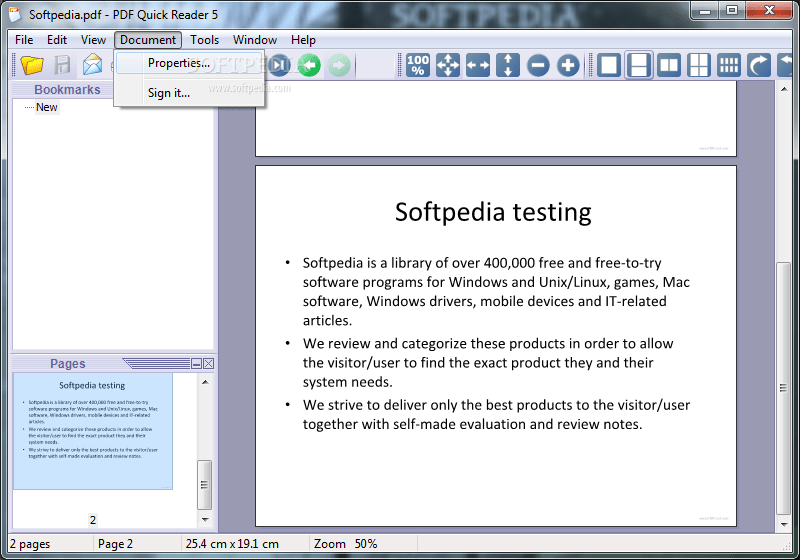The width and height of the screenshot is (800, 560).
Task: Rotate page clockwise arrow icon
Action: tap(759, 65)
